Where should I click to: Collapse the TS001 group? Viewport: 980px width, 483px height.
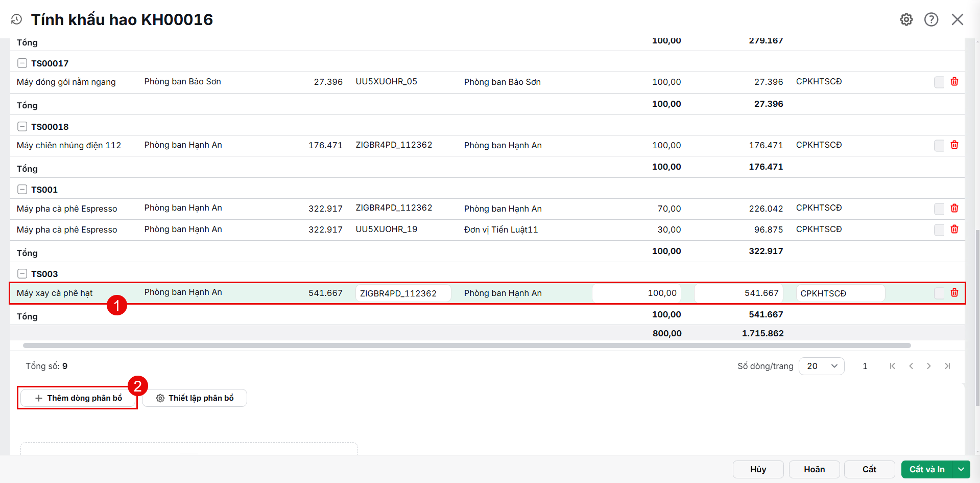click(x=22, y=190)
